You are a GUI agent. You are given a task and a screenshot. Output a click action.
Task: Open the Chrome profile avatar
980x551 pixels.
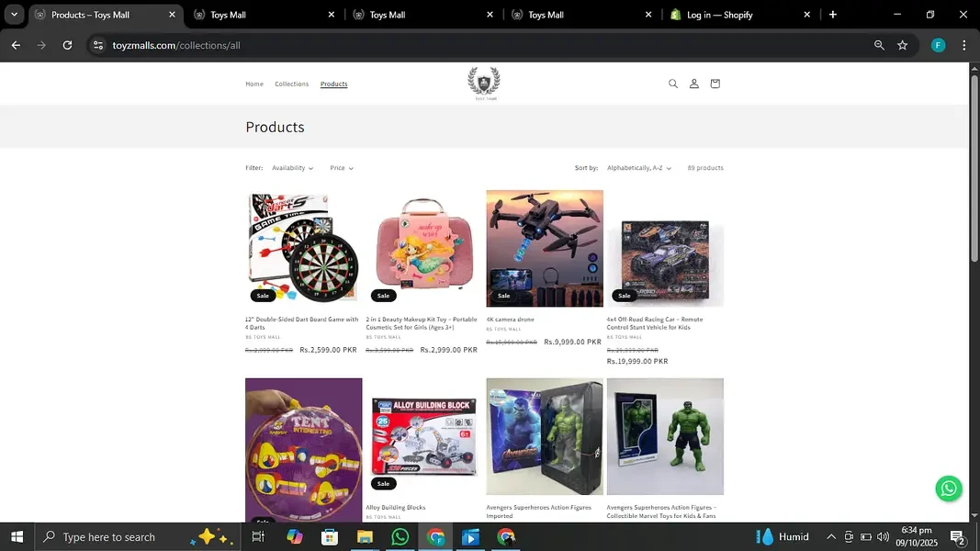pyautogui.click(x=938, y=45)
